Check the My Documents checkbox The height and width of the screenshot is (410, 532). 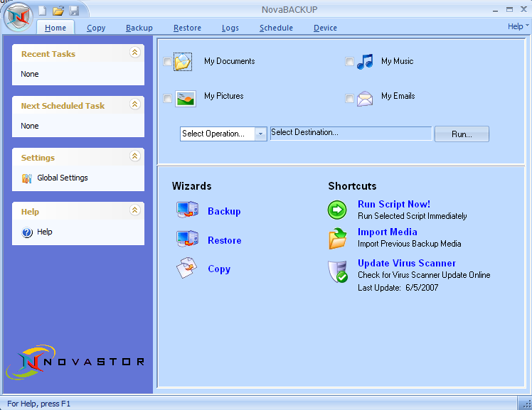coord(167,61)
